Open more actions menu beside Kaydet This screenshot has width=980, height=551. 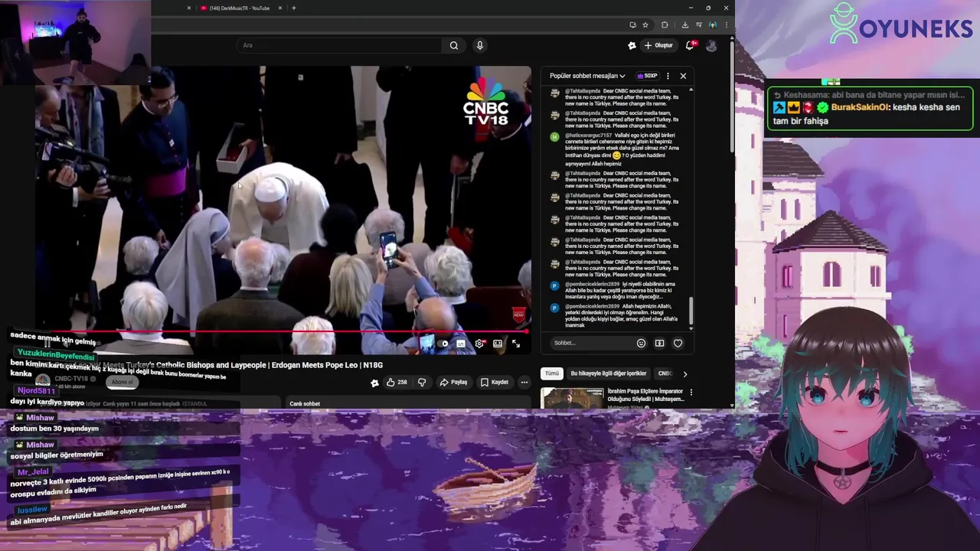(x=524, y=382)
